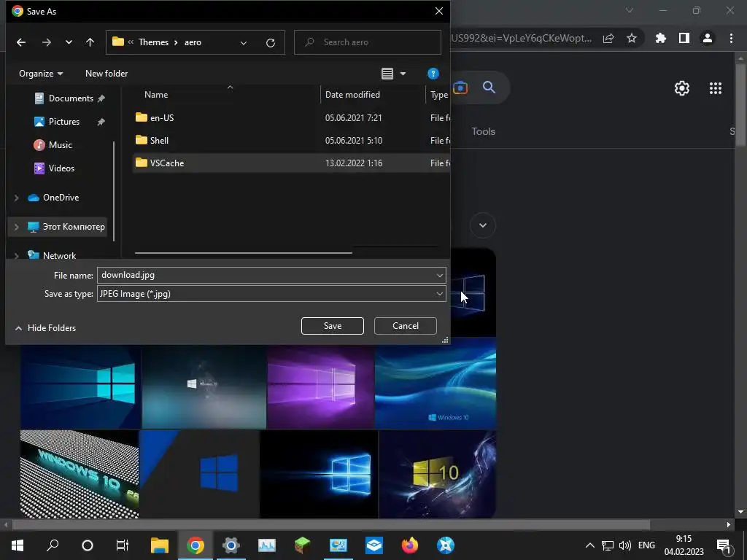Search by image camera icon in Google
Viewport: 747px width, 560px height.
pyautogui.click(x=460, y=87)
